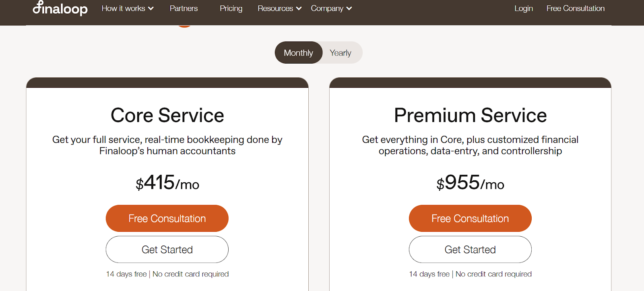The image size is (644, 291).
Task: Click Get Started under Core Service
Action: [167, 250]
